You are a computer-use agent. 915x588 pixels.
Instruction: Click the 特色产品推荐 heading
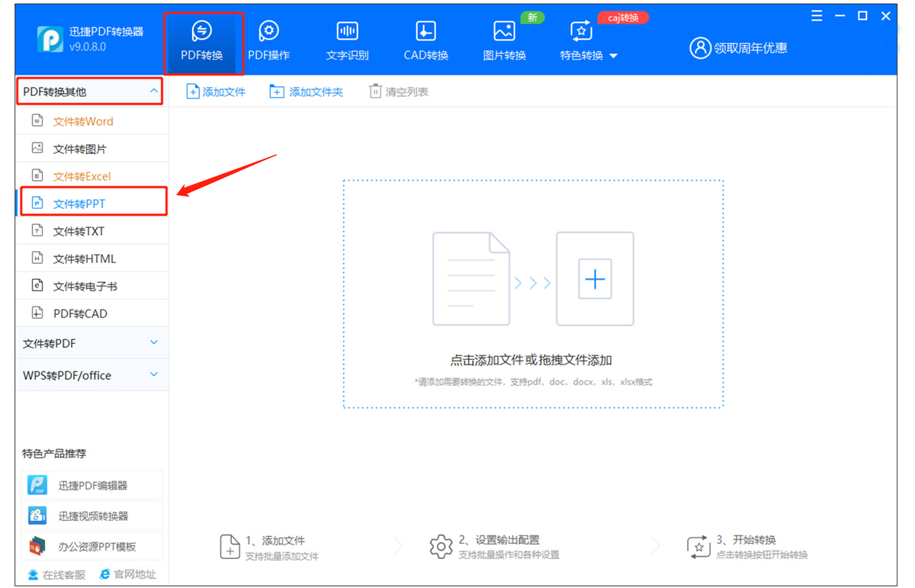coord(54,454)
